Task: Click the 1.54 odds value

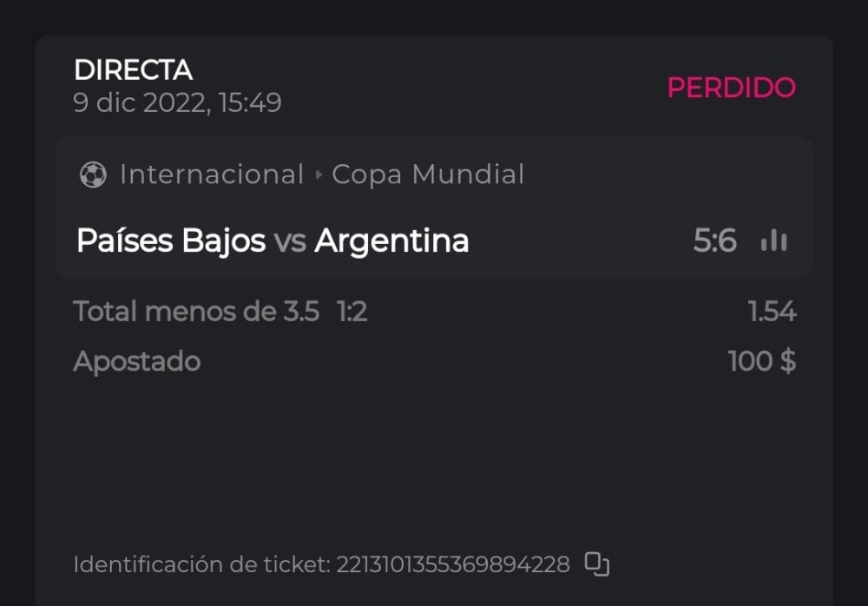Action: pyautogui.click(x=772, y=311)
